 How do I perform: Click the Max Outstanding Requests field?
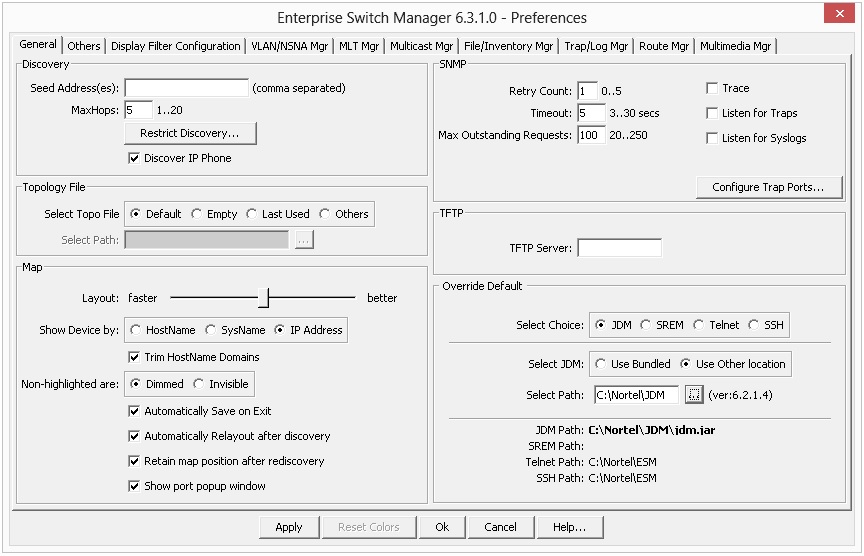591,135
